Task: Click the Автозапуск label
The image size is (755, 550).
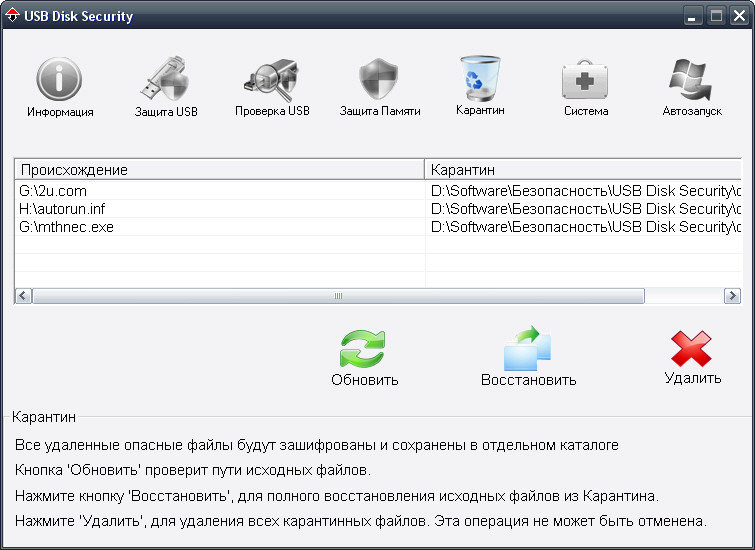Action: (x=692, y=111)
